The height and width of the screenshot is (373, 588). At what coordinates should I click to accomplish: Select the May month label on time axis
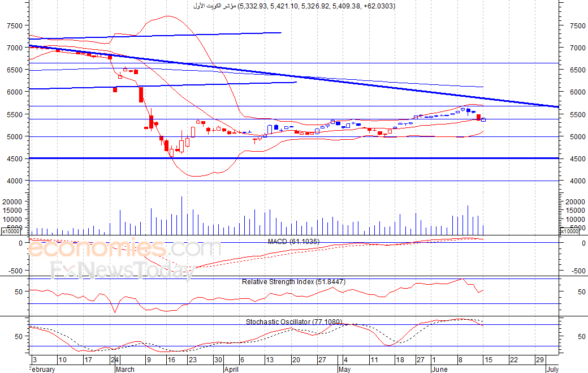(344, 369)
